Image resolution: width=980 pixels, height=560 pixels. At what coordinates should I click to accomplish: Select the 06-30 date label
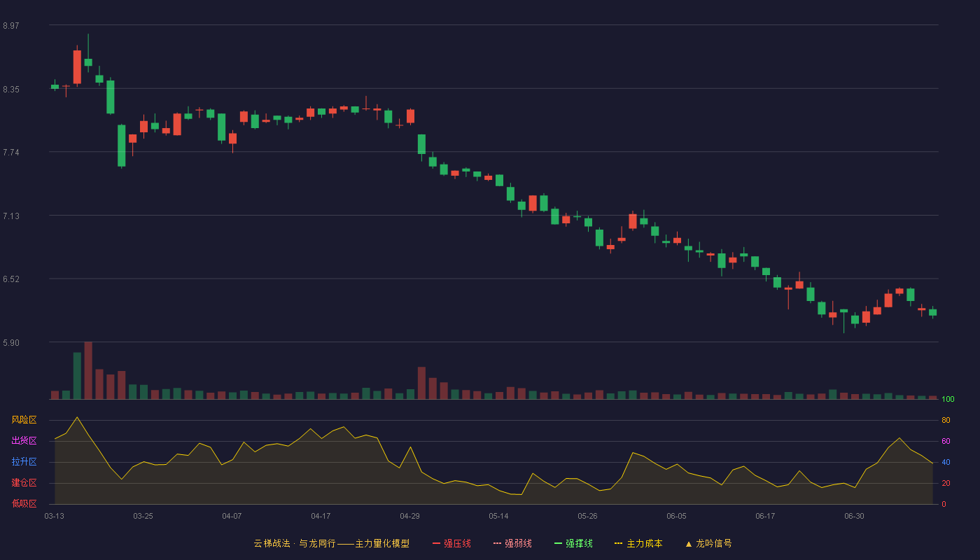(854, 516)
